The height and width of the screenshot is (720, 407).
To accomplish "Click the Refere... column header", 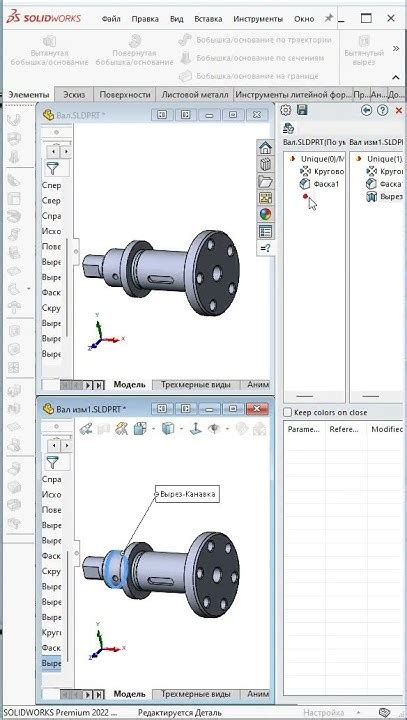I will pos(344,429).
